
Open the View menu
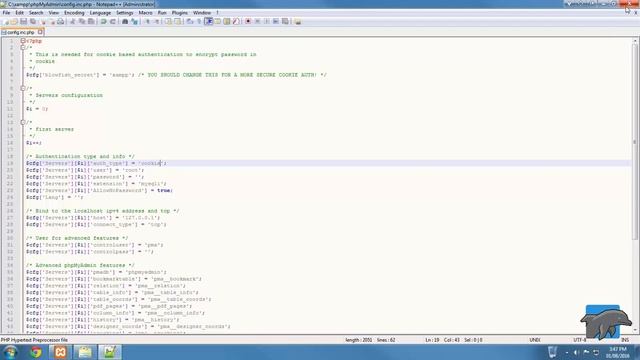pos(53,13)
